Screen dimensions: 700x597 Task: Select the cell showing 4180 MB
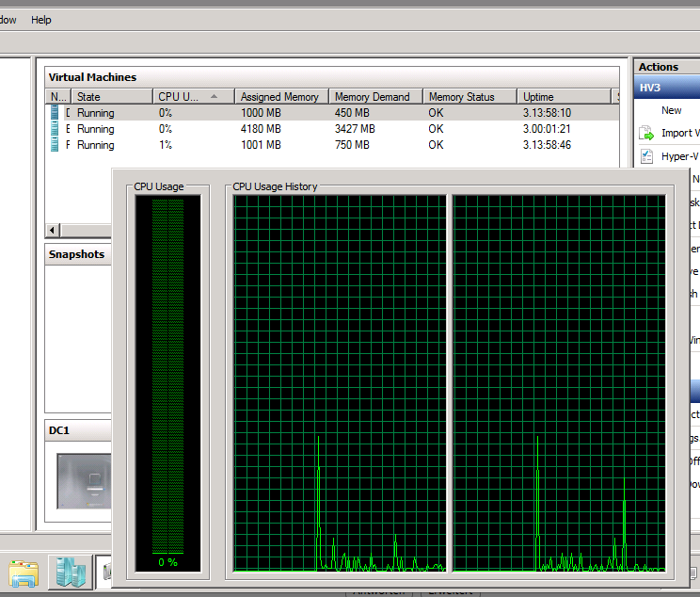[x=261, y=129]
